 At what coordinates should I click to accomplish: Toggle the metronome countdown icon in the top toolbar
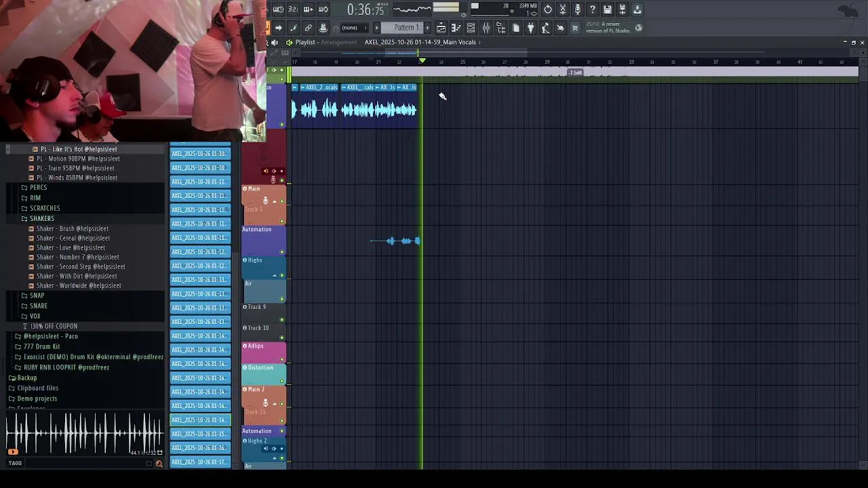pyautogui.click(x=278, y=9)
